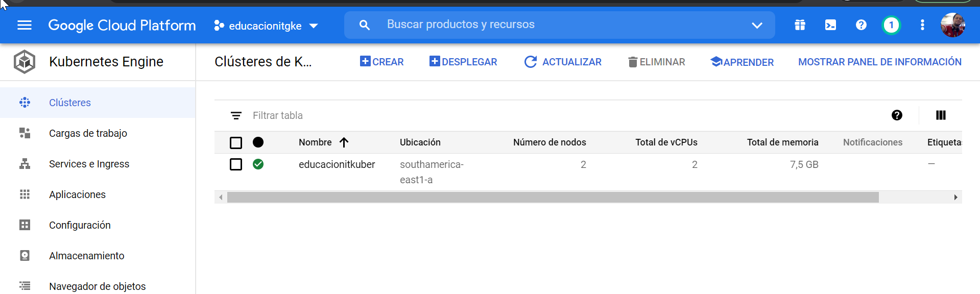Select Configuración in the sidebar

(98, 225)
